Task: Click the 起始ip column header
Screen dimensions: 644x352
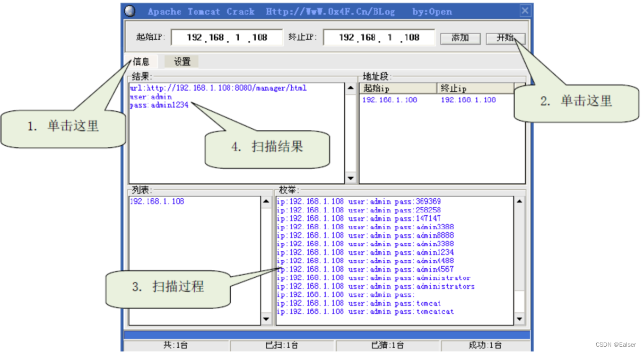Action: coord(398,89)
